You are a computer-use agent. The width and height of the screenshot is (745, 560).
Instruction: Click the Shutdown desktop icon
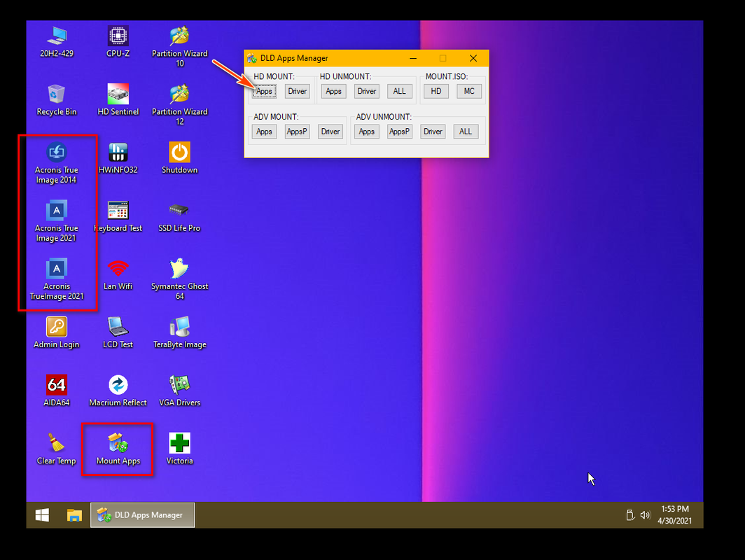point(179,158)
